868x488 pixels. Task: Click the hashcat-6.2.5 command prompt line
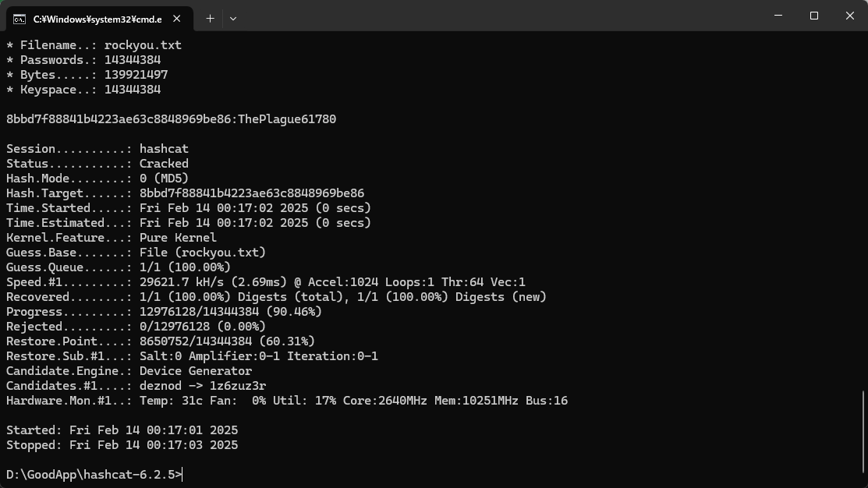pos(94,475)
